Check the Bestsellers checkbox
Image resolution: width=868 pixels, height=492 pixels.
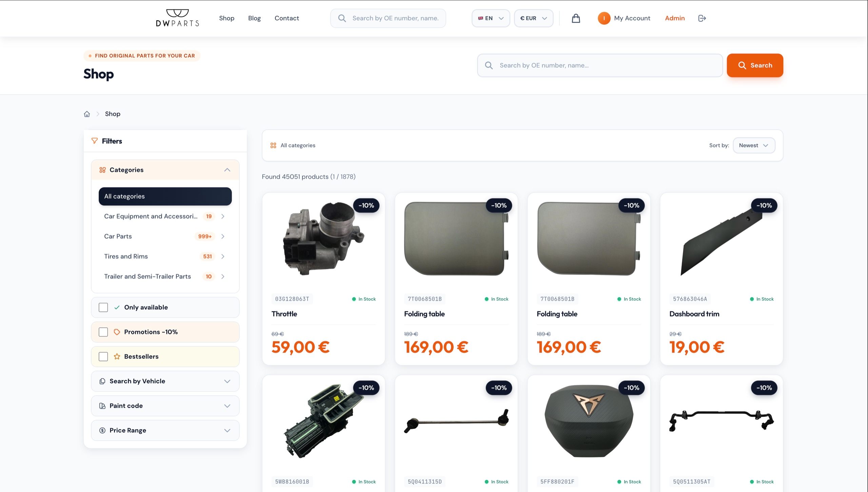(103, 356)
